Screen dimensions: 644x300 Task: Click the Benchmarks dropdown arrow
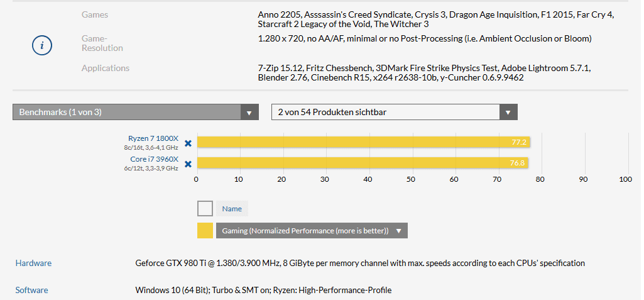coord(249,113)
